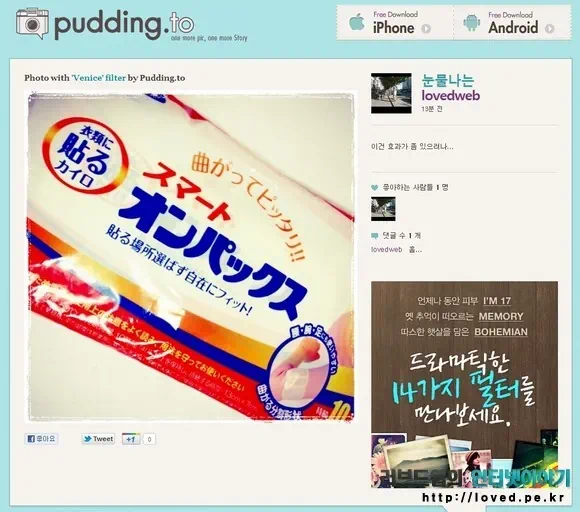
Task: Click the arrow beside Android download
Action: (x=550, y=28)
